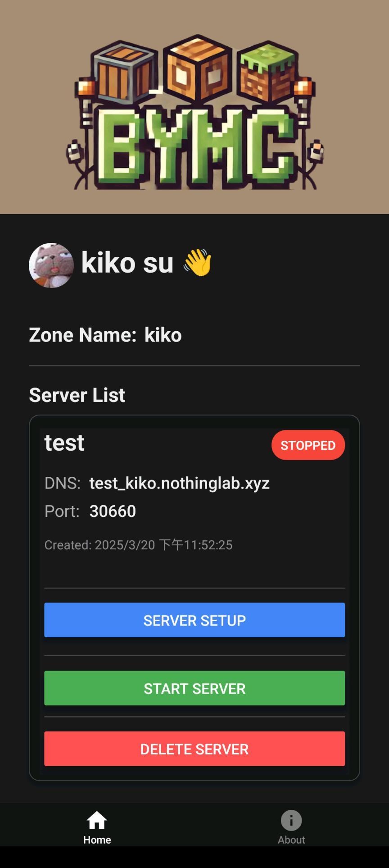The height and width of the screenshot is (868, 389).
Task: Tap the kiko su profile avatar
Action: pyautogui.click(x=51, y=265)
